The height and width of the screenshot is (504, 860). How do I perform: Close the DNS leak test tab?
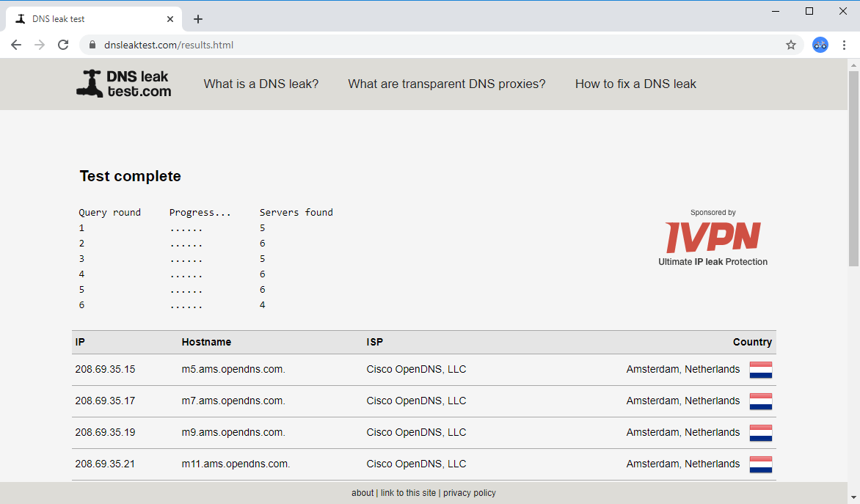tap(170, 19)
